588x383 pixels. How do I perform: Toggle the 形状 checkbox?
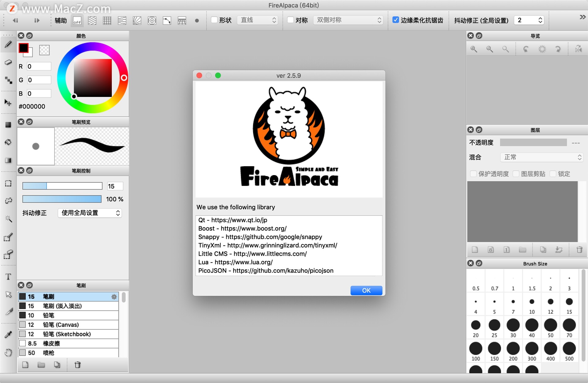214,20
